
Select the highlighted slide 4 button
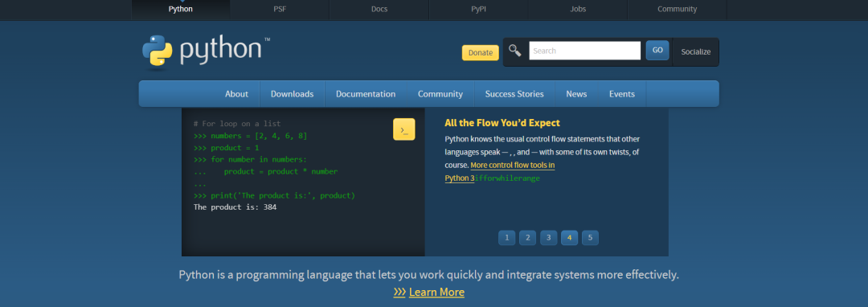click(x=569, y=238)
